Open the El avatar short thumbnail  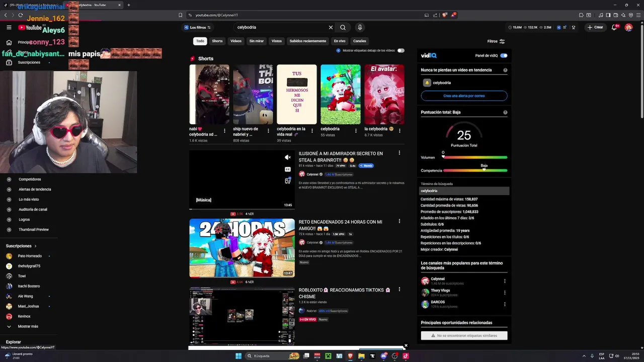[384, 95]
